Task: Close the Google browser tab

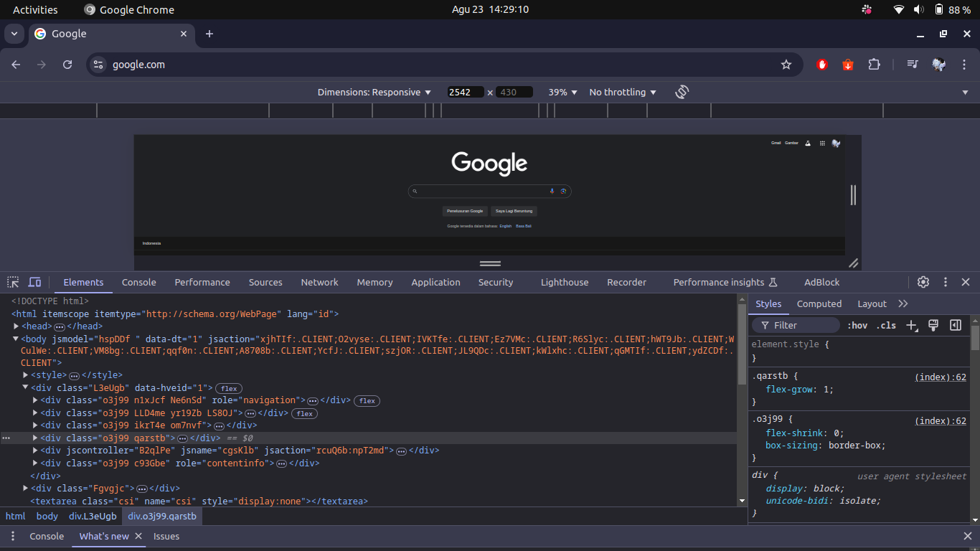Action: point(184,34)
